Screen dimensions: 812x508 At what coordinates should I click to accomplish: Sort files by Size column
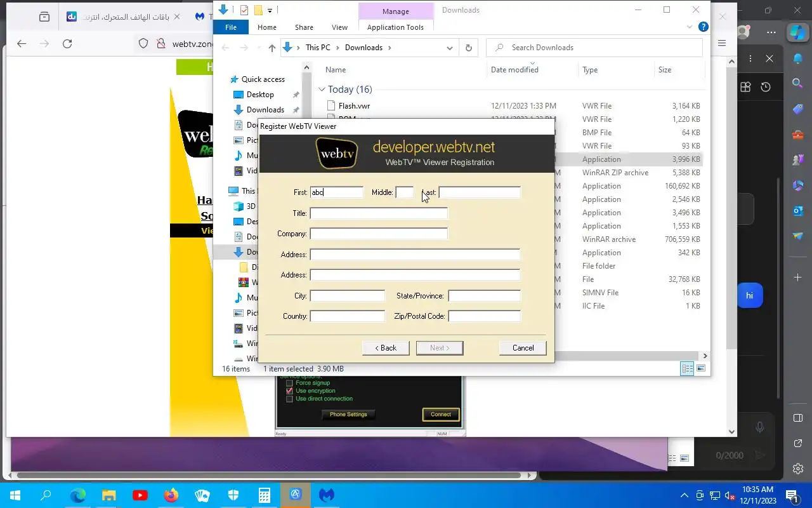click(665, 70)
